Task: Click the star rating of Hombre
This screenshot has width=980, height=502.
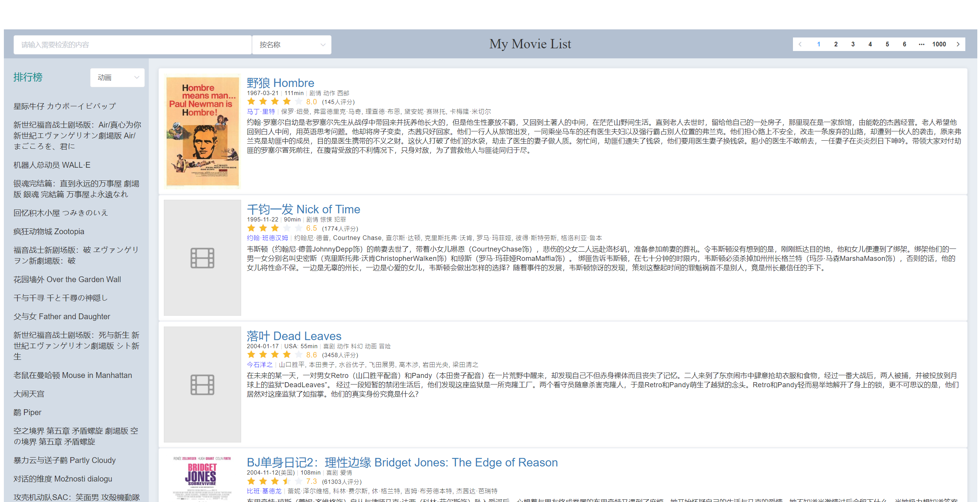Action: click(x=275, y=102)
